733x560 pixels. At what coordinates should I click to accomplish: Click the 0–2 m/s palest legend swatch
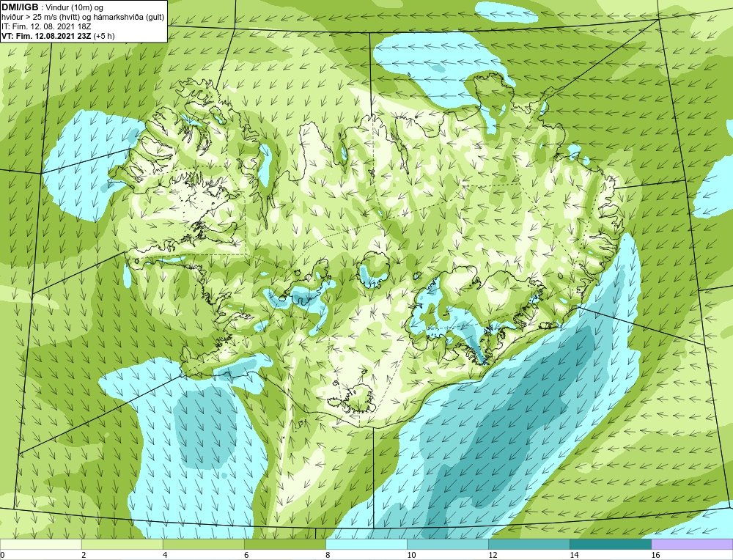pyautogui.click(x=40, y=544)
